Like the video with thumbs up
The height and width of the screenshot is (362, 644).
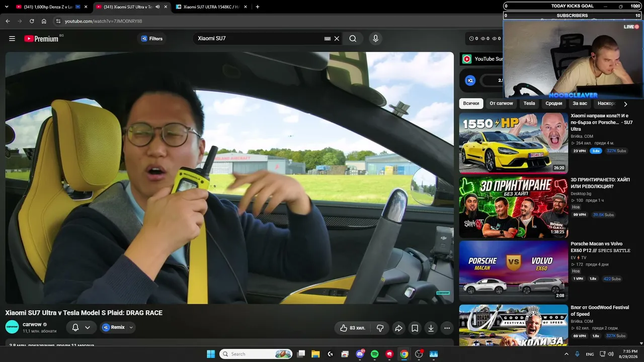click(x=352, y=328)
